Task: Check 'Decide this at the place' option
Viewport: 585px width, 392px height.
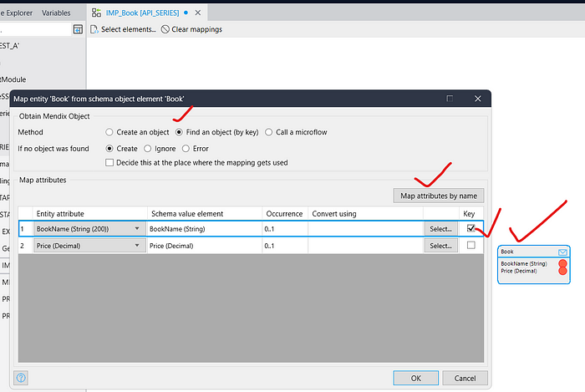Action: (x=110, y=162)
